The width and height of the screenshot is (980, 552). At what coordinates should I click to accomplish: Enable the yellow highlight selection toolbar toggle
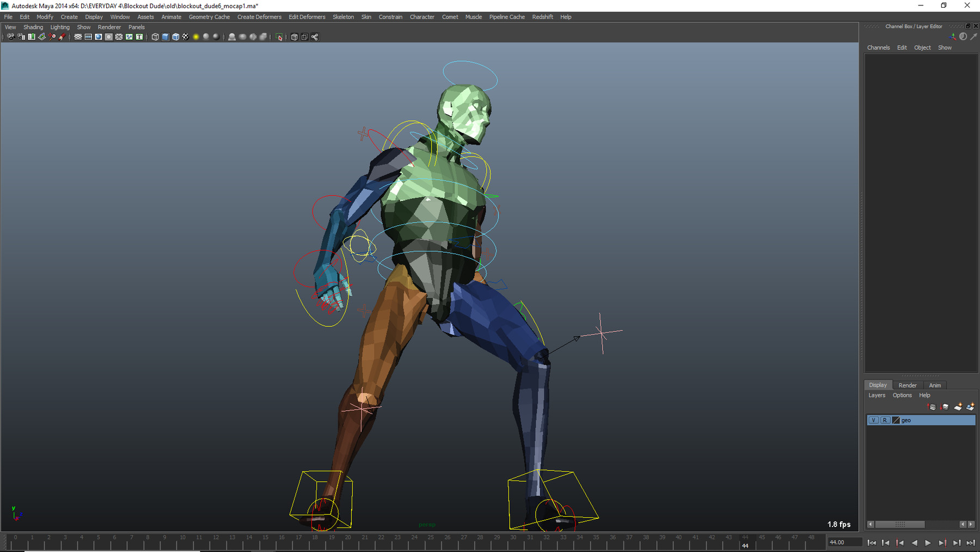pos(196,37)
